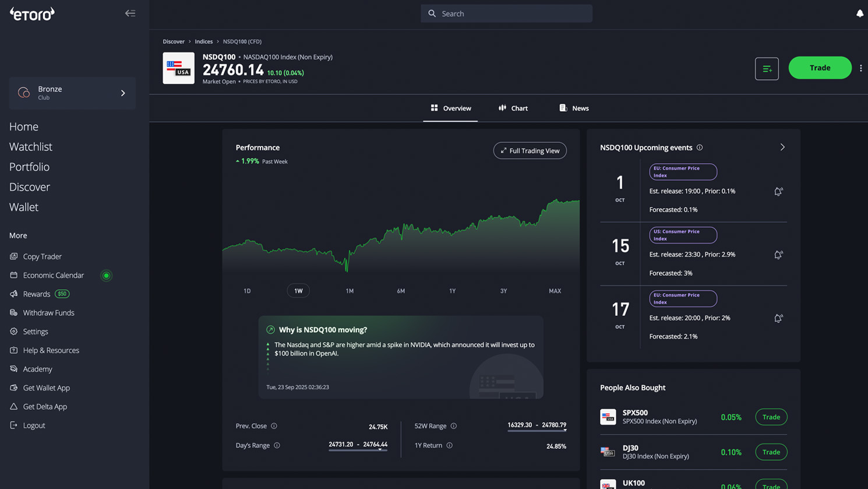Viewport: 868px width, 489px height.
Task: Click info icon next to Upcoming events
Action: [x=700, y=147]
